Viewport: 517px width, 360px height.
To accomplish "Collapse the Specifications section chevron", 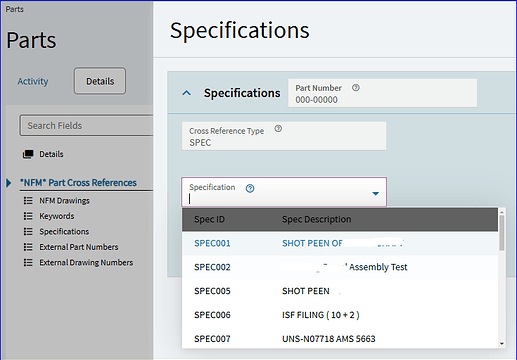I will (x=187, y=93).
